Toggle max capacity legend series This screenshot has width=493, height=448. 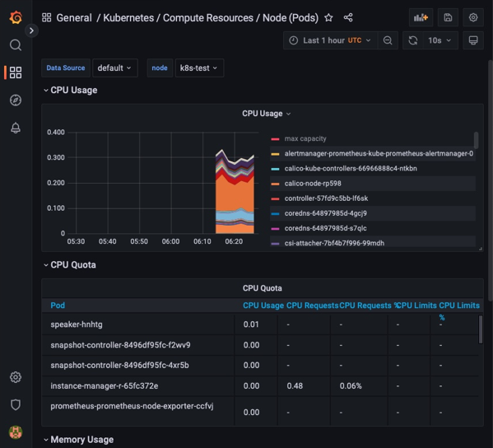(305, 138)
